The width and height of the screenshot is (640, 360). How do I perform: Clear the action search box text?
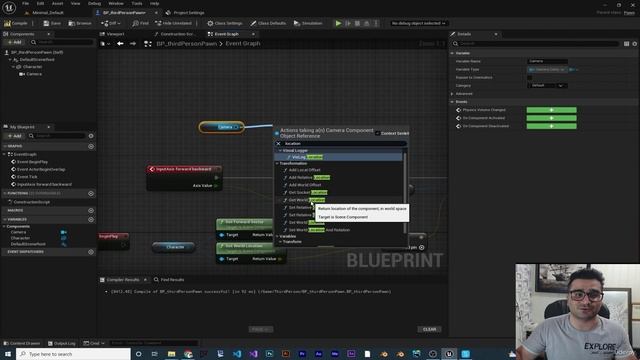click(x=278, y=144)
